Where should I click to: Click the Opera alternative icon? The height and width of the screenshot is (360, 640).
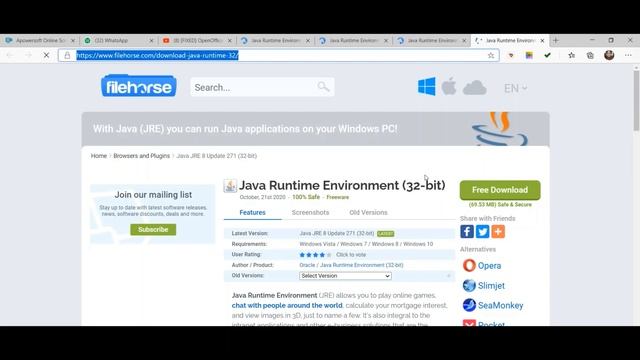(x=469, y=265)
